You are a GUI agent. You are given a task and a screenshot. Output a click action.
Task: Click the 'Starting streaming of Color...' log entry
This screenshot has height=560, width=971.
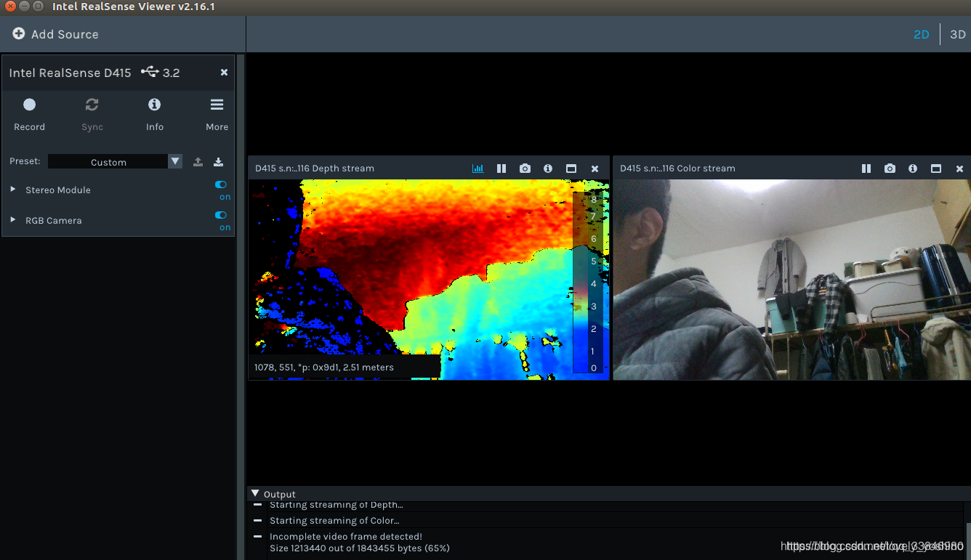click(x=334, y=521)
